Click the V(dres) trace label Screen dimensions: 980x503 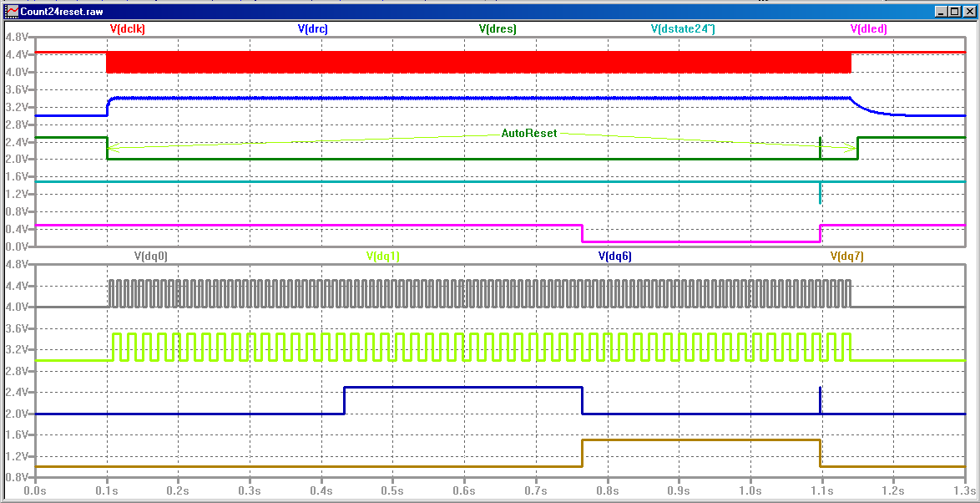tap(498, 28)
